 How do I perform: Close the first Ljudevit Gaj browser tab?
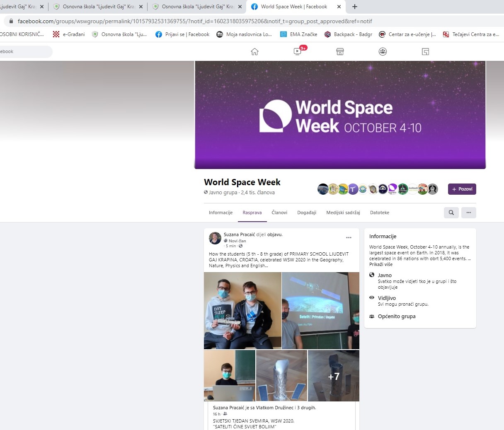[x=42, y=7]
